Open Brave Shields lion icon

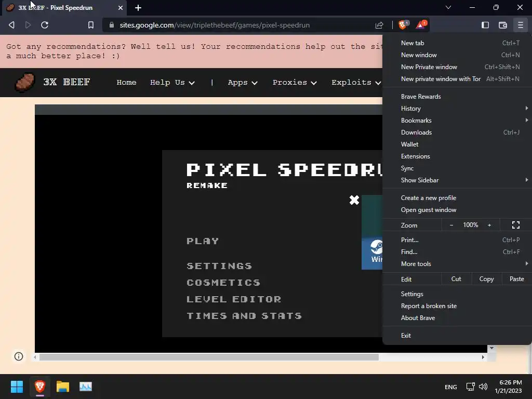[x=403, y=24]
